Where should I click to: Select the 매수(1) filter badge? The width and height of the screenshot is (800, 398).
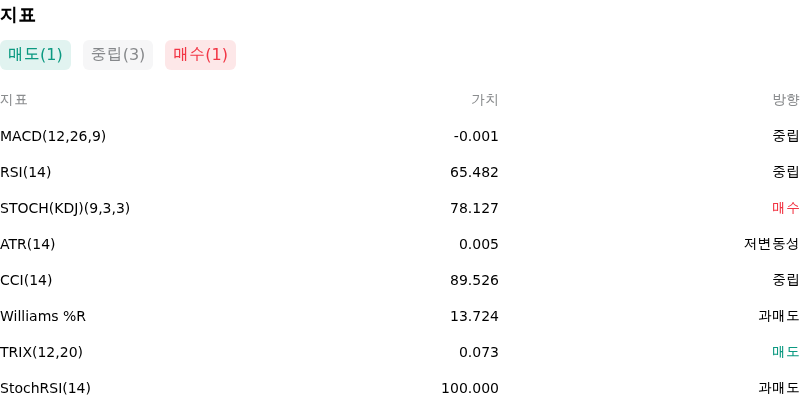tap(201, 55)
